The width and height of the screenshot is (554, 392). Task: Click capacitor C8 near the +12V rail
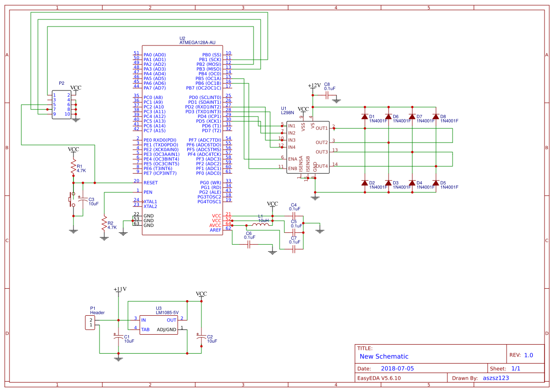[327, 95]
